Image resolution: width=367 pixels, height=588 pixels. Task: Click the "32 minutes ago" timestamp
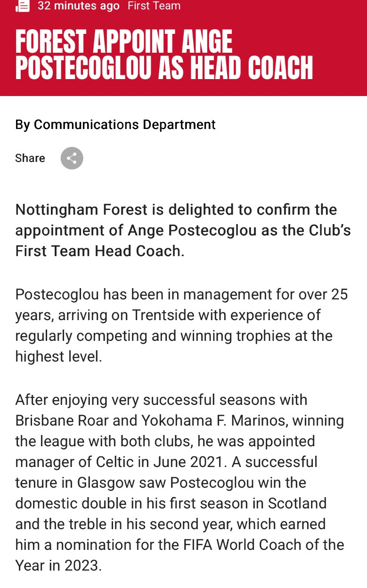coord(78,6)
